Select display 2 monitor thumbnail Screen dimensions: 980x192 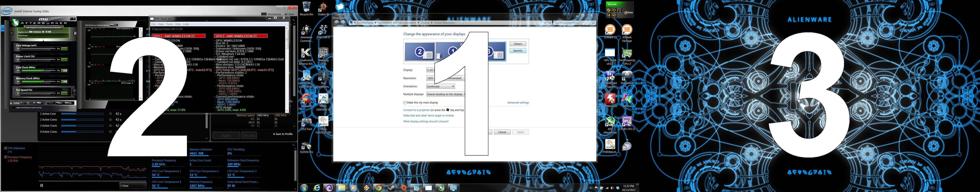[420, 52]
